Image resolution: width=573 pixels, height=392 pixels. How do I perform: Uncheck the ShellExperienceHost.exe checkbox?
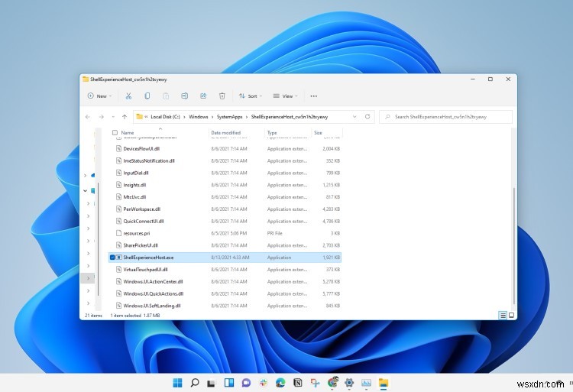point(112,258)
